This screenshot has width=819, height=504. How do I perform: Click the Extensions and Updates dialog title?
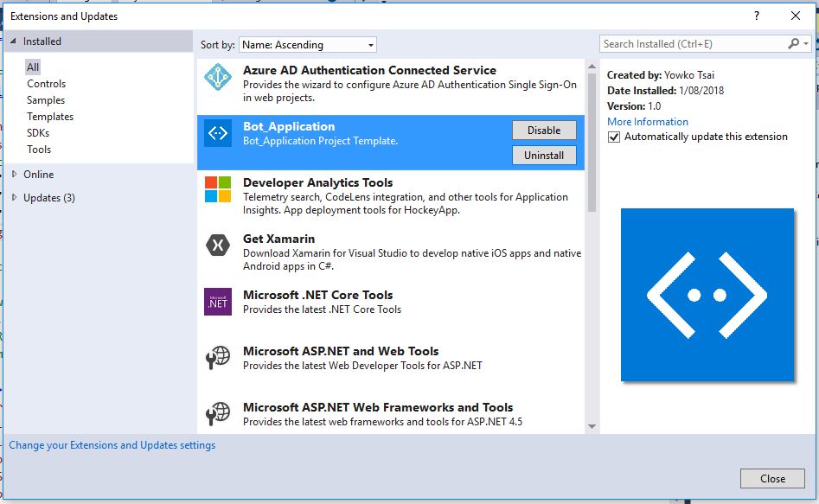(x=64, y=16)
